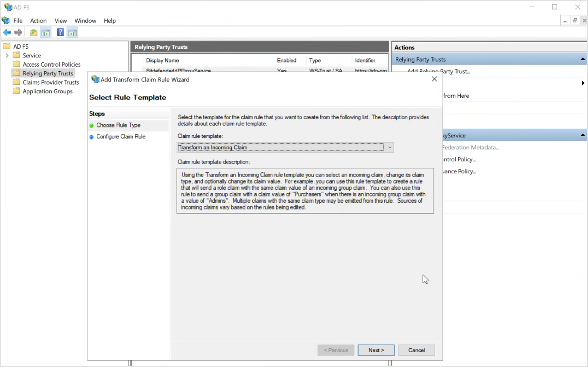
Task: Maximize the AD FS main window
Action: 554,7
